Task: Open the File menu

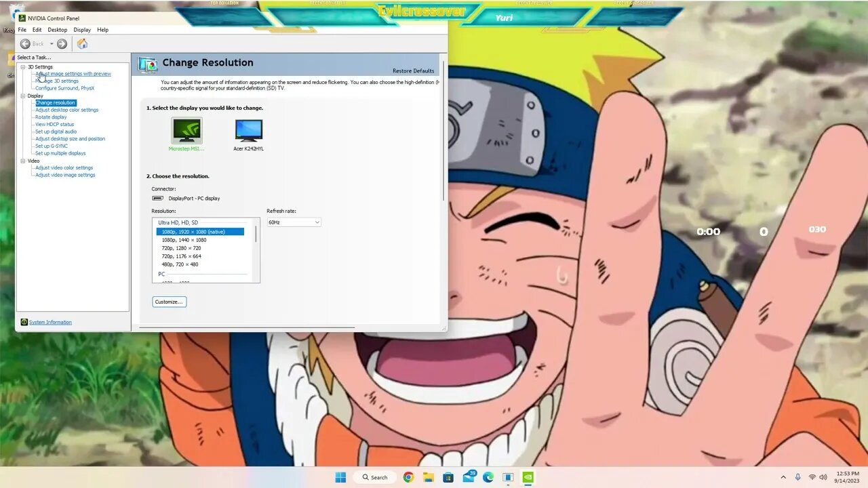Action: 22,30
